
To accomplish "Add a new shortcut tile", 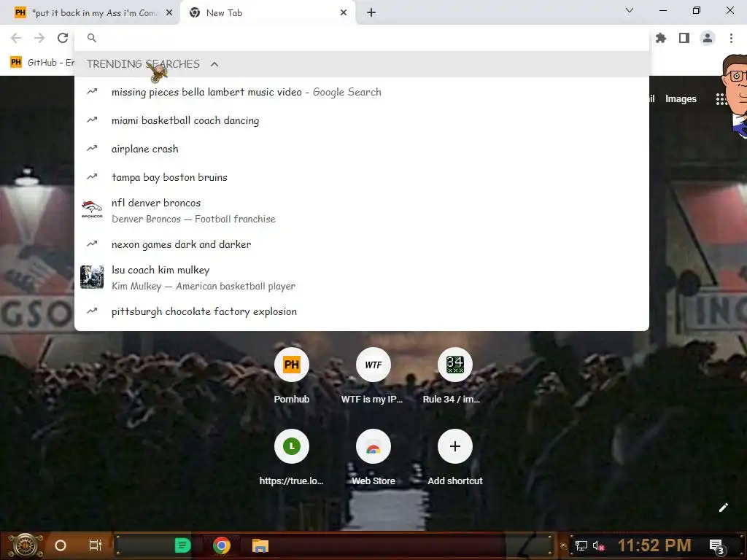I will (x=454, y=458).
